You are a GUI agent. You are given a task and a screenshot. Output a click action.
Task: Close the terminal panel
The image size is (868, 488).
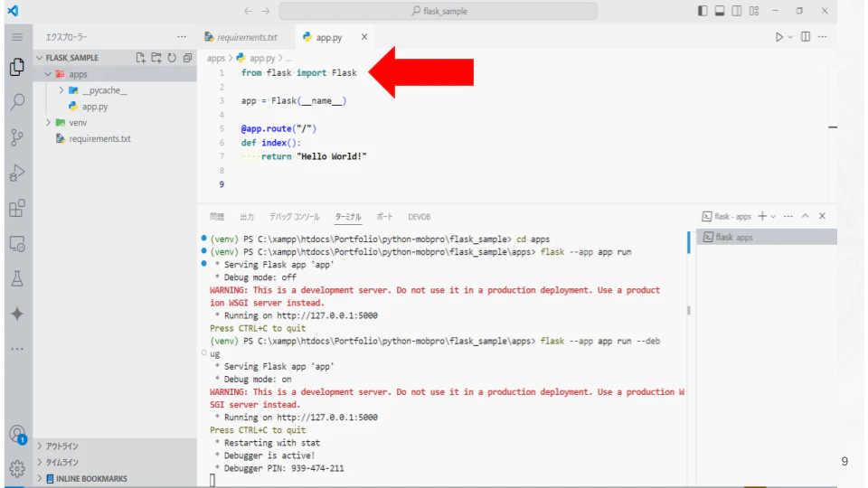(822, 216)
